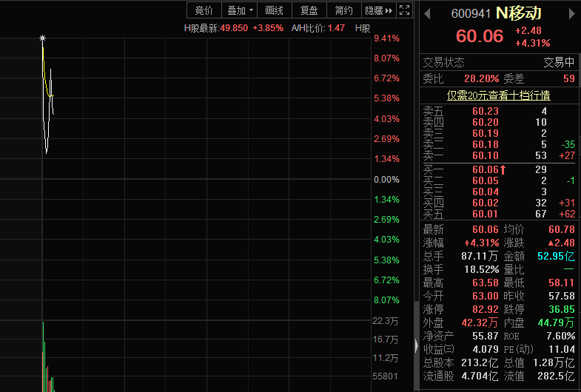581x392 pixels.
Task: Select 买三 bid price 60.04
Action: coord(486,192)
